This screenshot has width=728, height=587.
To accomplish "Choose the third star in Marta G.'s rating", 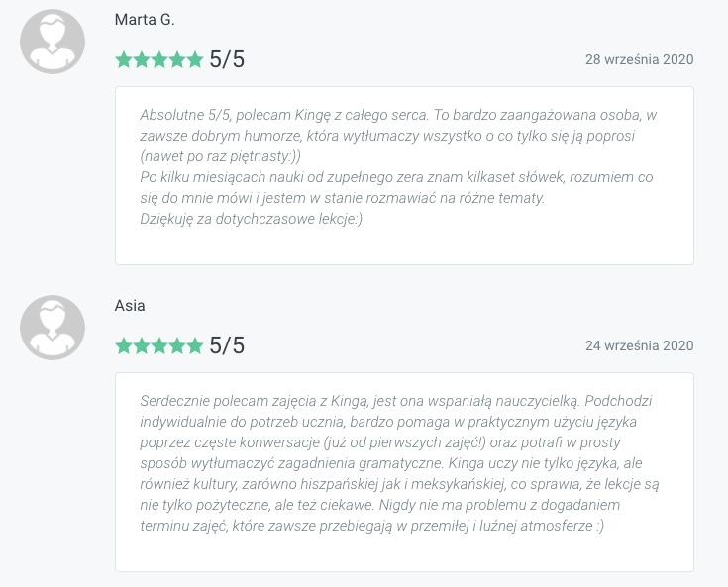I will 159,59.
